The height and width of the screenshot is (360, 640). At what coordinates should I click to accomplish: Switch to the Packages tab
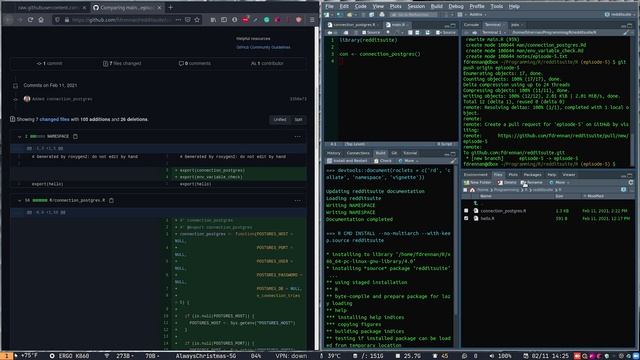pyautogui.click(x=532, y=175)
